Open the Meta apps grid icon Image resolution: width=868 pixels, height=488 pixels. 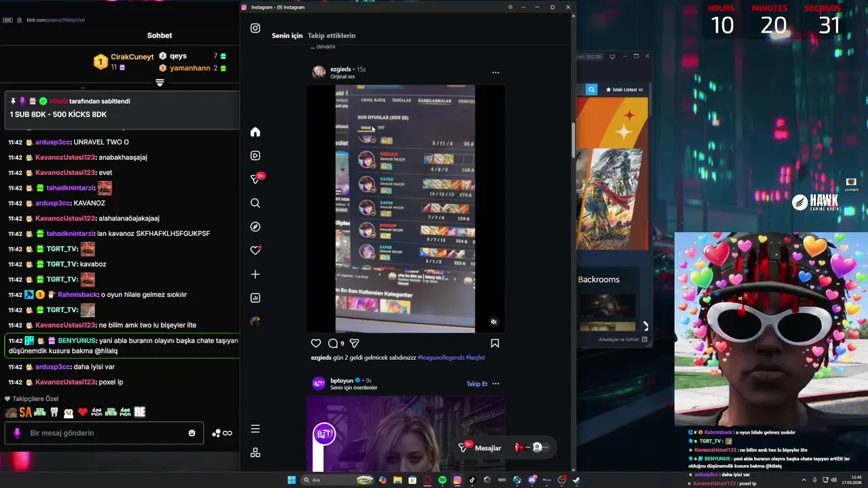(x=255, y=452)
